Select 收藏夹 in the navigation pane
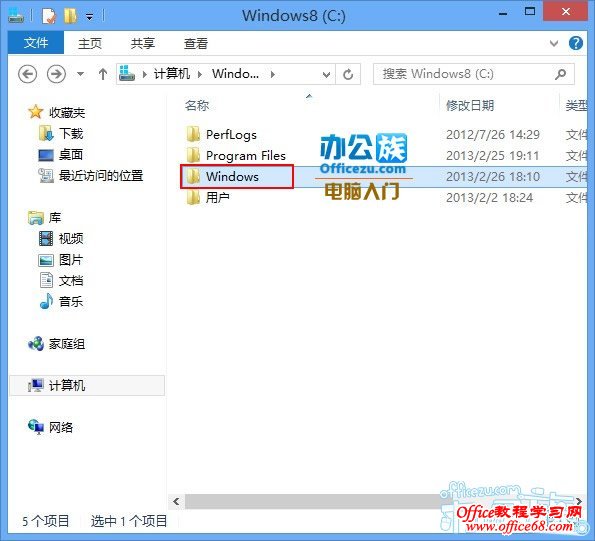 pos(67,113)
